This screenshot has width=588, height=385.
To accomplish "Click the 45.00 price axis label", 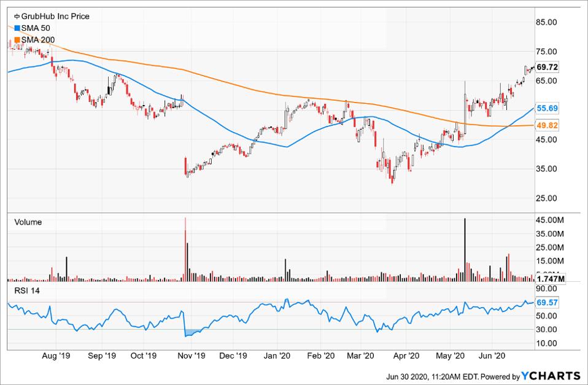I will coord(546,139).
